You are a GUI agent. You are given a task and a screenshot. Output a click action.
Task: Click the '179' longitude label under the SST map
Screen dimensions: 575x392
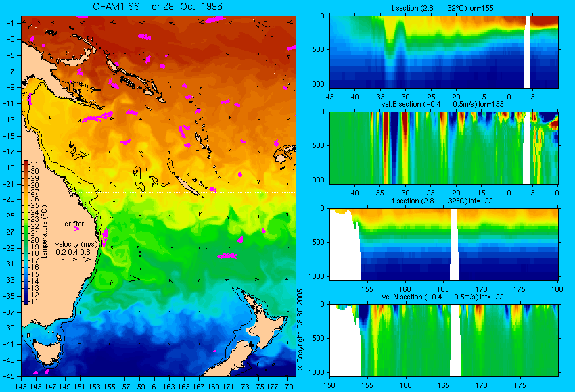coord(287,387)
